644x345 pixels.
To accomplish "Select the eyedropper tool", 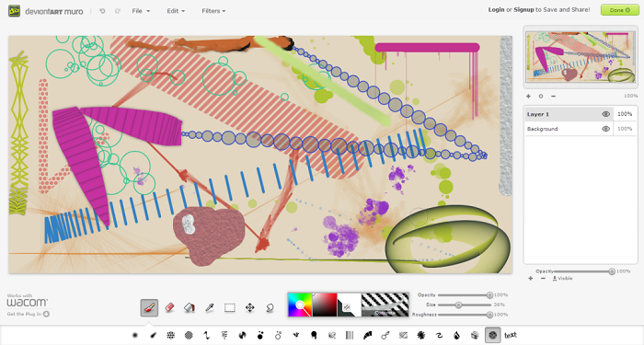I will coord(210,307).
